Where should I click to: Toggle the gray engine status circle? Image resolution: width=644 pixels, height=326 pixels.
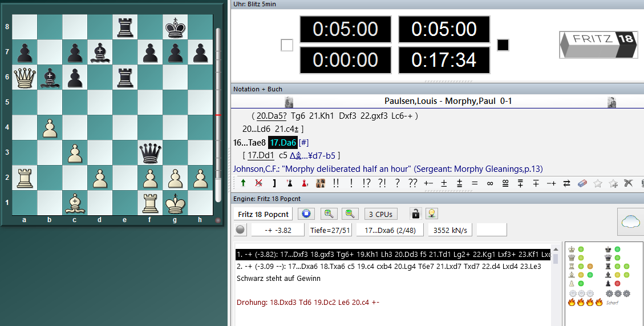point(241,231)
